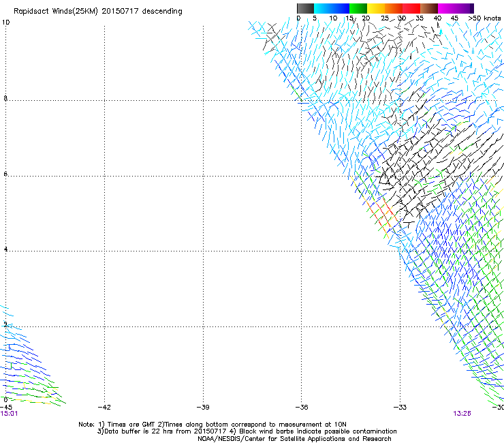Click the cyan 5-10 knots color segment

(x=323, y=8)
